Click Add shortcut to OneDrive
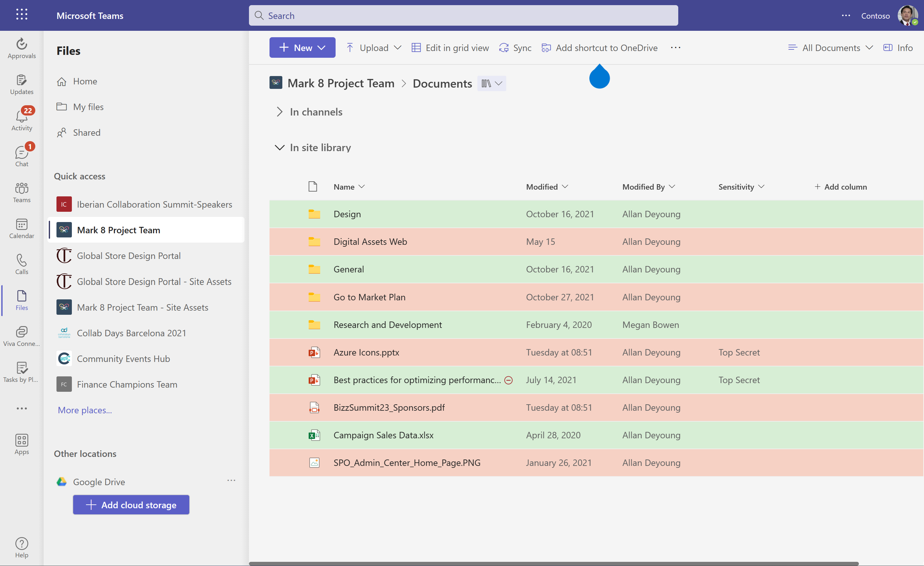 coord(599,47)
